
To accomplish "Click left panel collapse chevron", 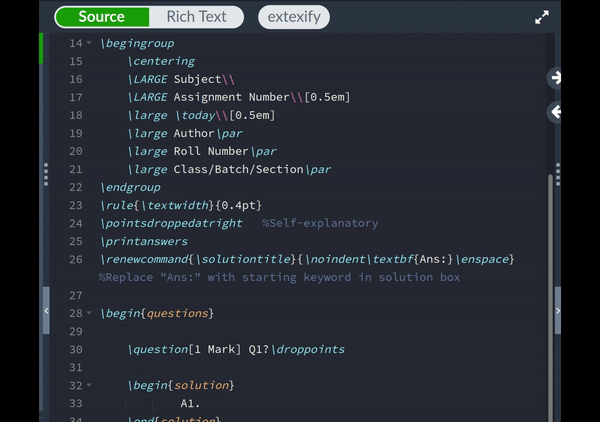I will click(x=46, y=311).
